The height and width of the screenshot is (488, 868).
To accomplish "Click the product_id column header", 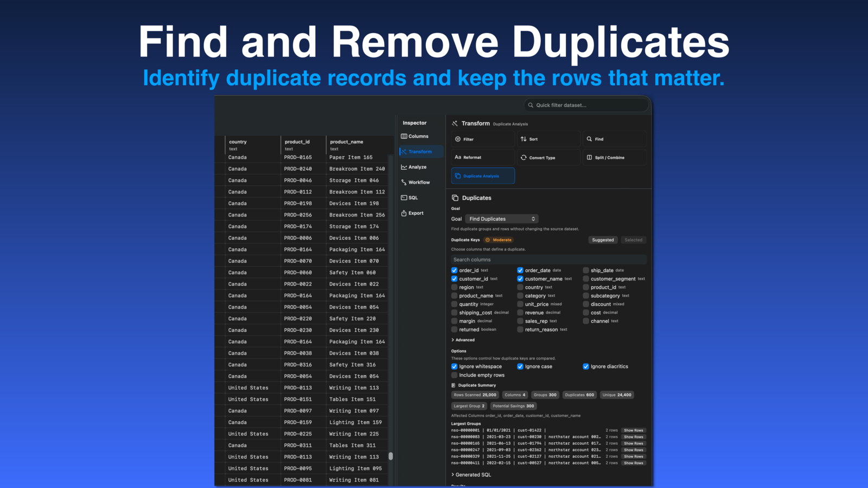I will pos(303,145).
